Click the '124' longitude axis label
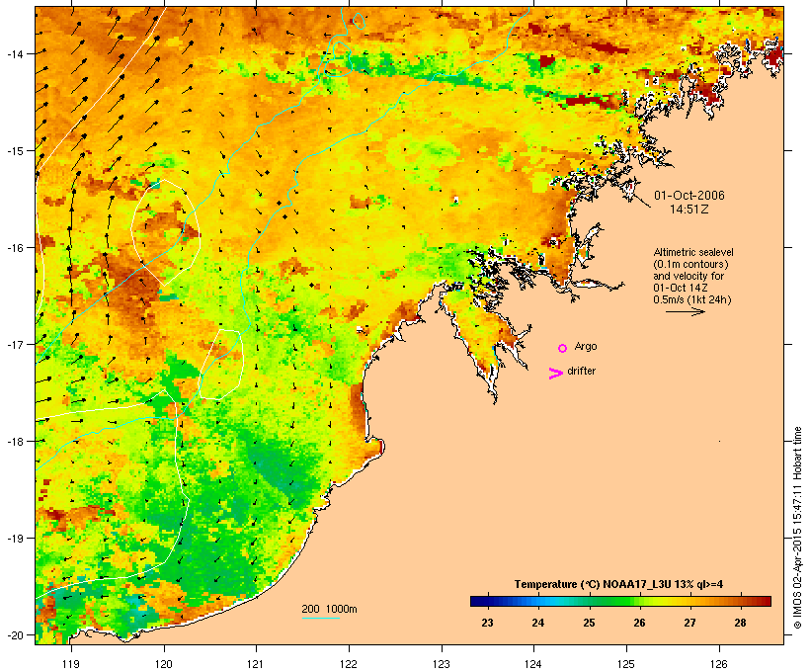The image size is (810, 672). coord(533,664)
